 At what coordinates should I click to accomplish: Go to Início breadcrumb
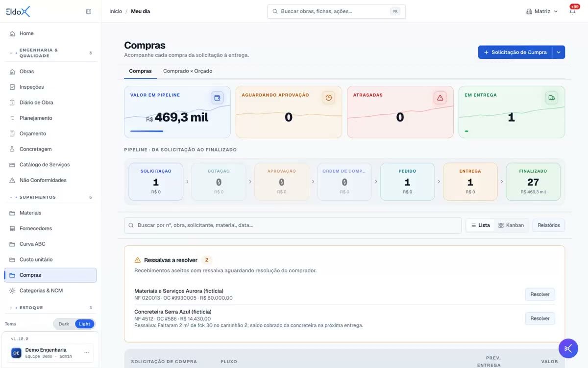[x=116, y=11]
